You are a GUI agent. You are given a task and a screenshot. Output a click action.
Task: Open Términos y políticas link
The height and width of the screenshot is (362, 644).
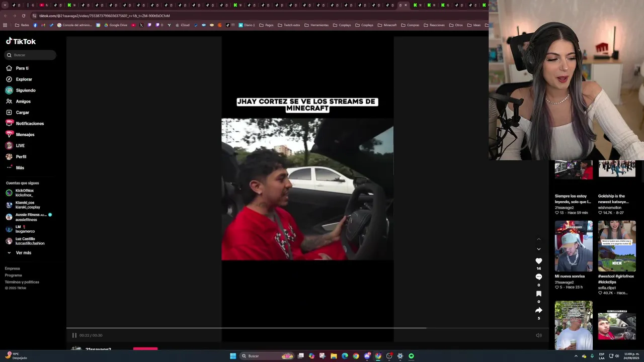(x=22, y=282)
